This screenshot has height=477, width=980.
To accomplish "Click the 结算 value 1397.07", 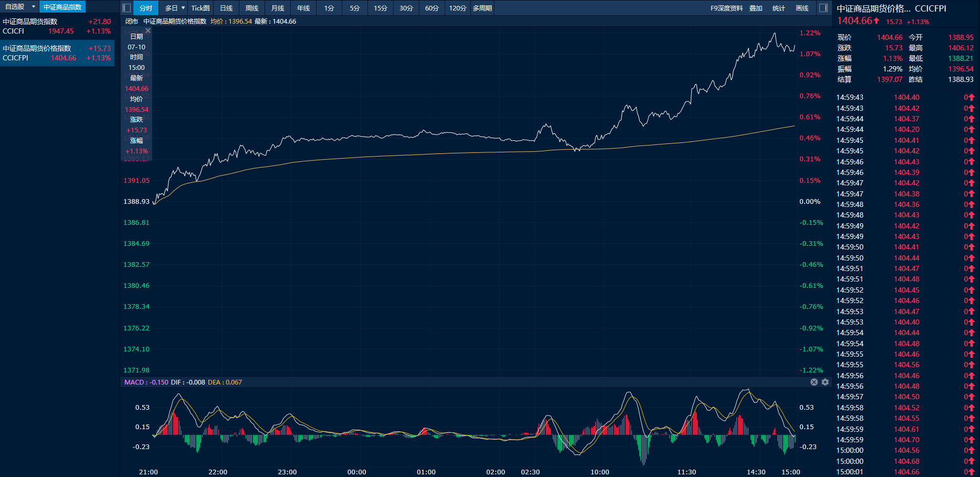I will point(890,79).
